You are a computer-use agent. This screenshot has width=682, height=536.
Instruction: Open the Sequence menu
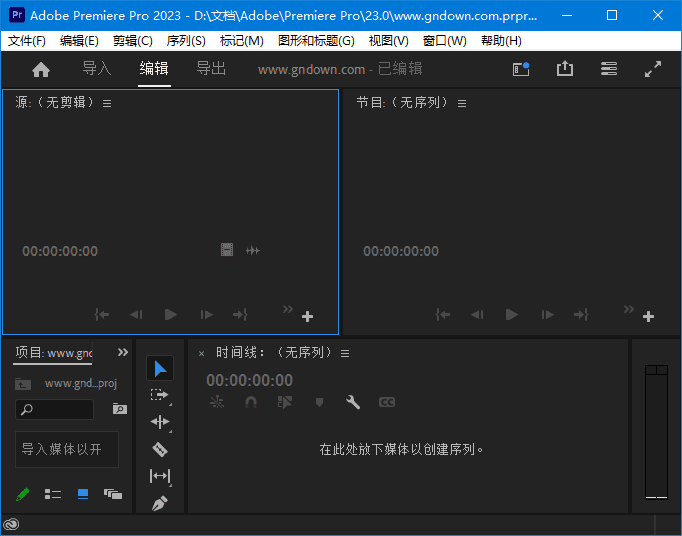[186, 41]
